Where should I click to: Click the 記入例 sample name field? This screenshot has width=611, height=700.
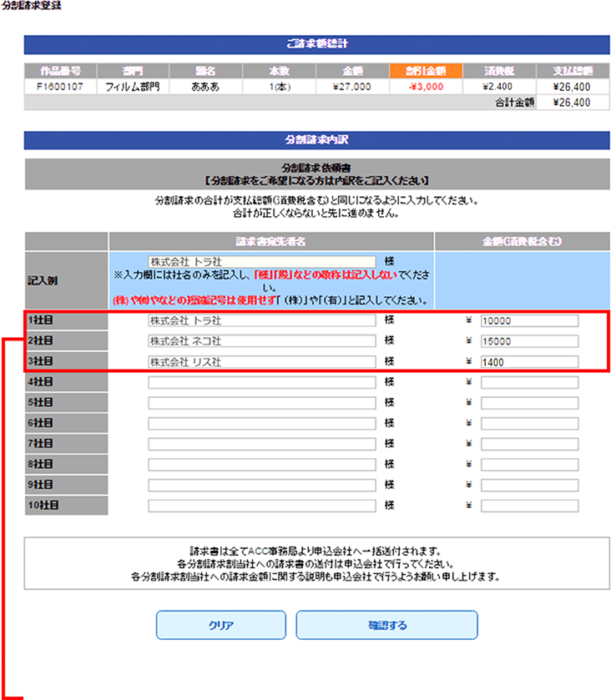261,261
